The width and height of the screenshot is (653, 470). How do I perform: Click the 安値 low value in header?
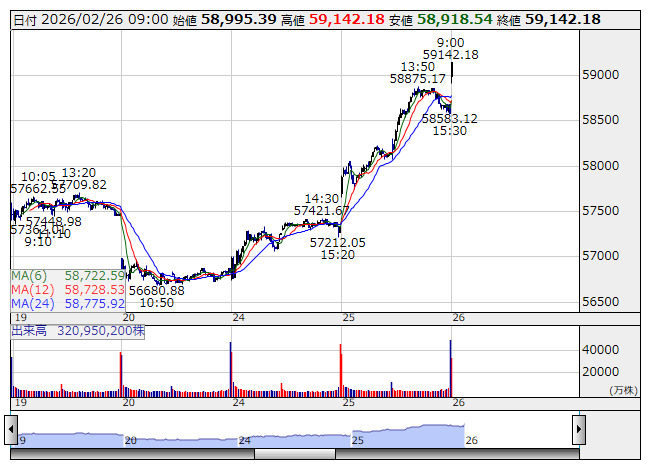(455, 19)
